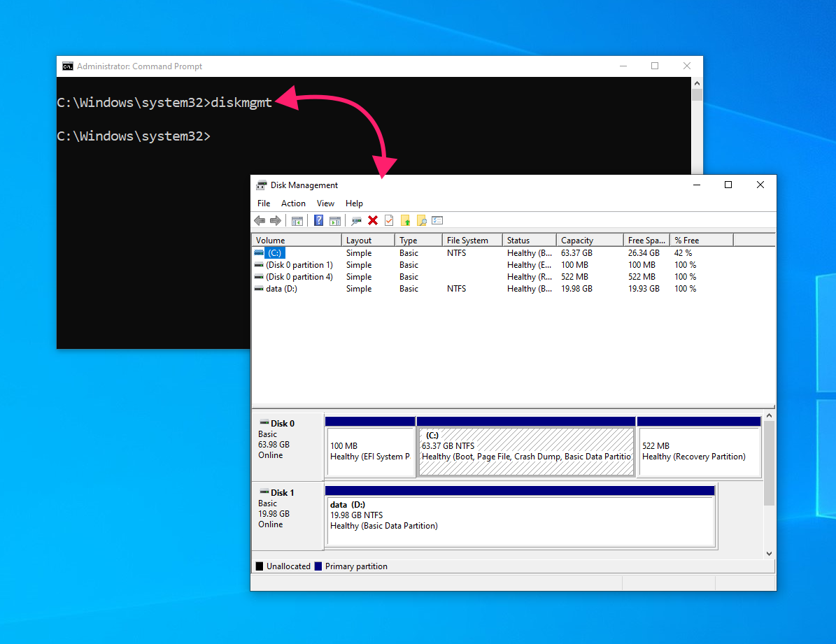
Task: Click the 19.93 GB free space cell
Action: point(644,288)
